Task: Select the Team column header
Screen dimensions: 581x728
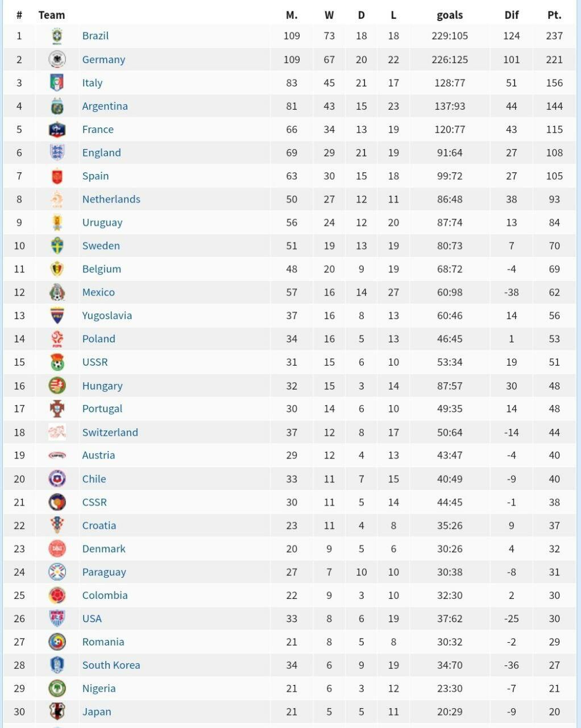Action: click(52, 15)
